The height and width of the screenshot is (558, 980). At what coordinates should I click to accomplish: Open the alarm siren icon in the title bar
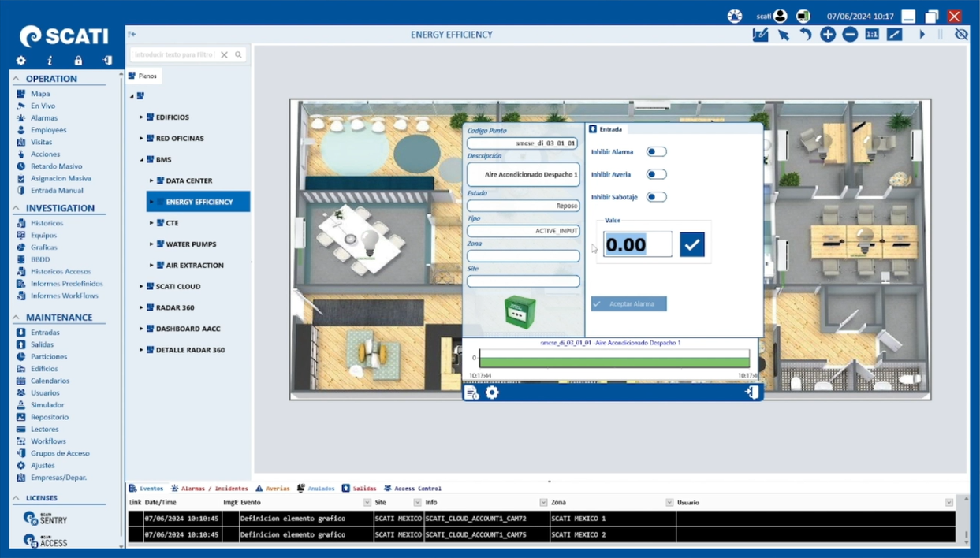click(x=735, y=16)
